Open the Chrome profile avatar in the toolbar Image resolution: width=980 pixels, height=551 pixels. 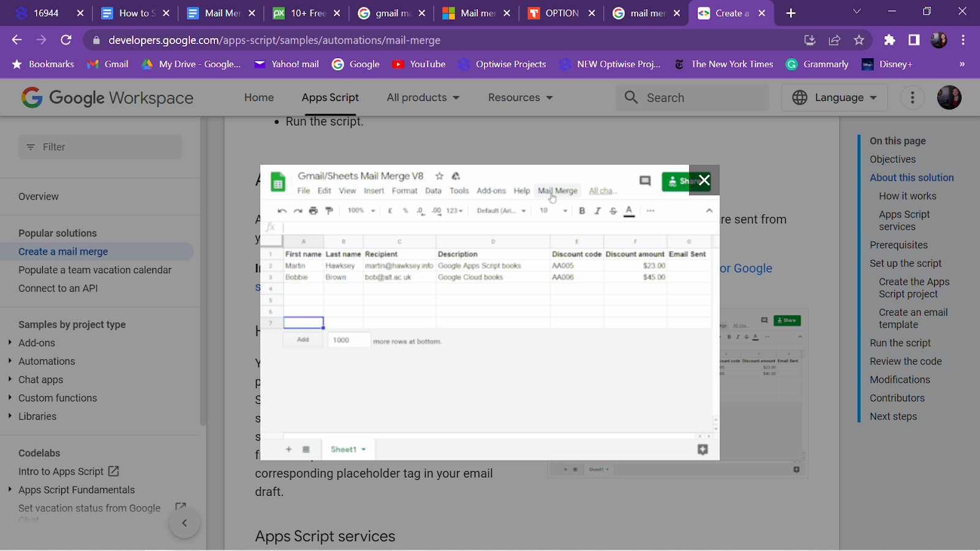point(938,40)
